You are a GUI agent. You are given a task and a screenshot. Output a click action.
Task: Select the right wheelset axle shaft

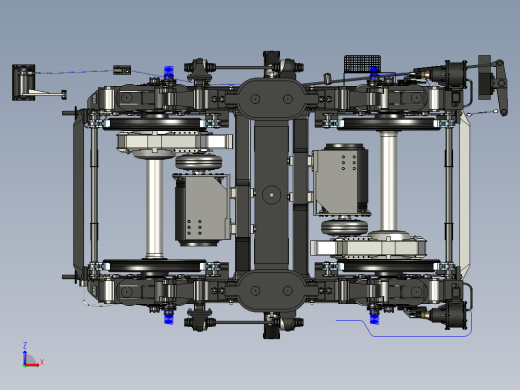click(x=388, y=181)
